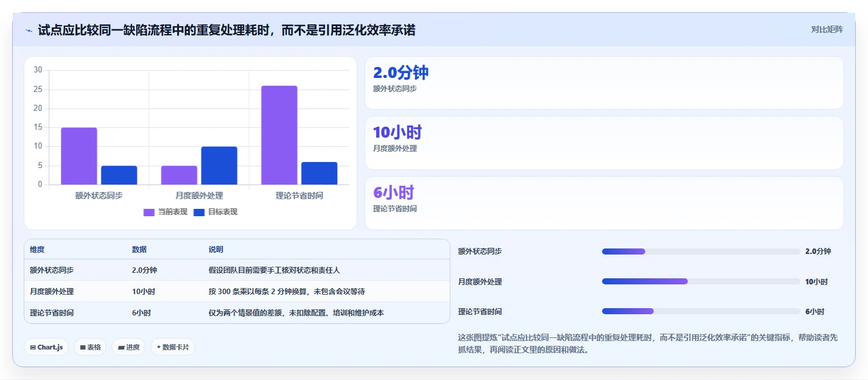Image resolution: width=868 pixels, height=380 pixels.
Task: Open the 6小时 data card
Action: coord(604,203)
